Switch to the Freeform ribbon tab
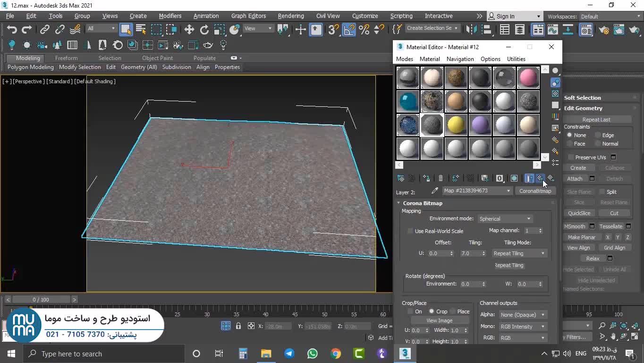Viewport: 644px width, 363px height. click(x=66, y=58)
